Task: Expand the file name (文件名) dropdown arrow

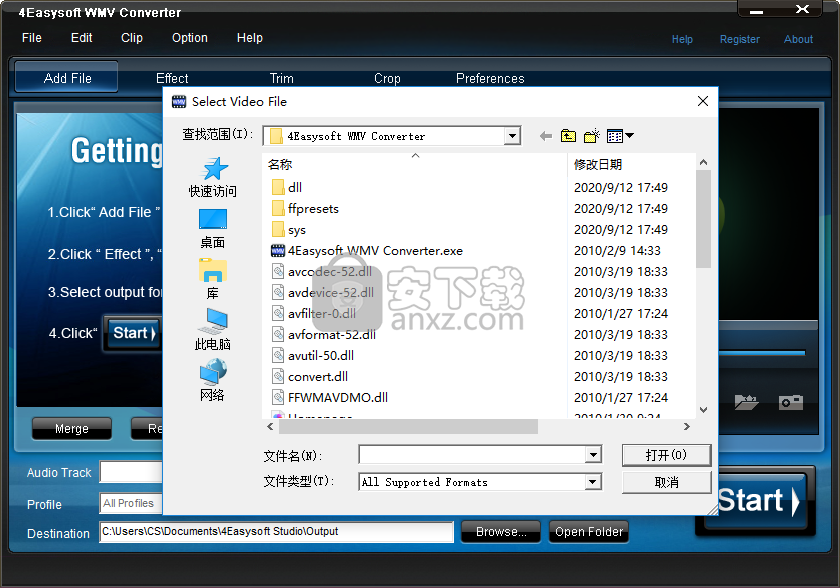Action: coord(592,455)
